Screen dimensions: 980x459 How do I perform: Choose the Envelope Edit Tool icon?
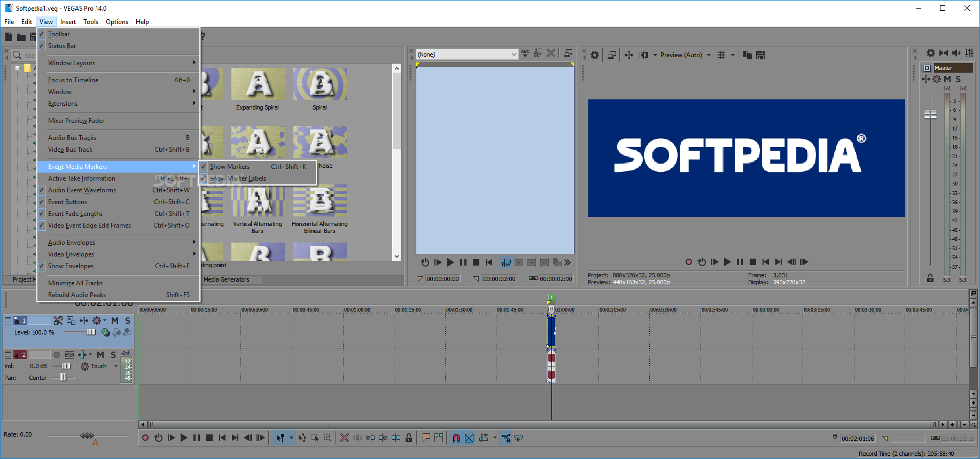tap(302, 438)
